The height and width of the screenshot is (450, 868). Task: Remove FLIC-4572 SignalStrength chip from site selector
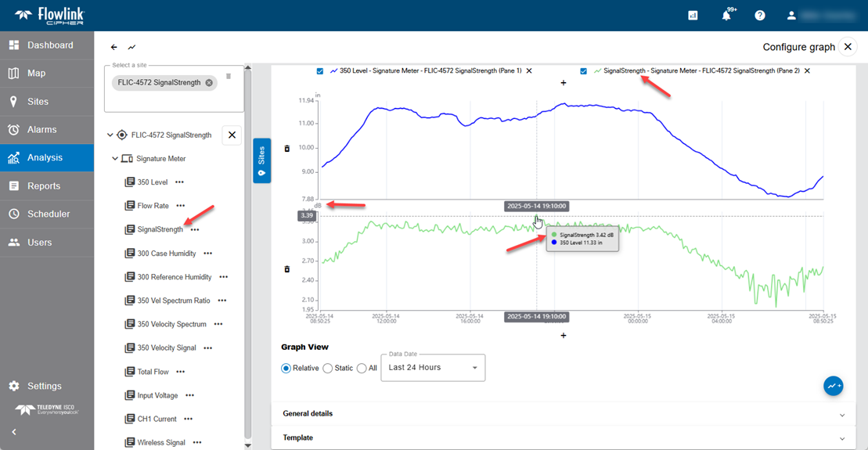[209, 83]
